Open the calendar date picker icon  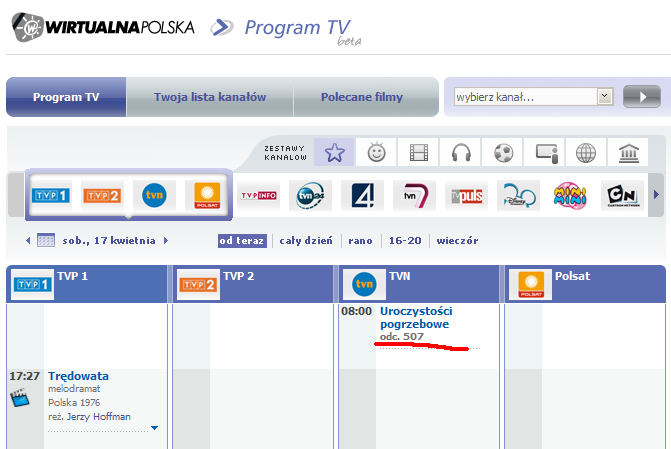pyautogui.click(x=46, y=240)
